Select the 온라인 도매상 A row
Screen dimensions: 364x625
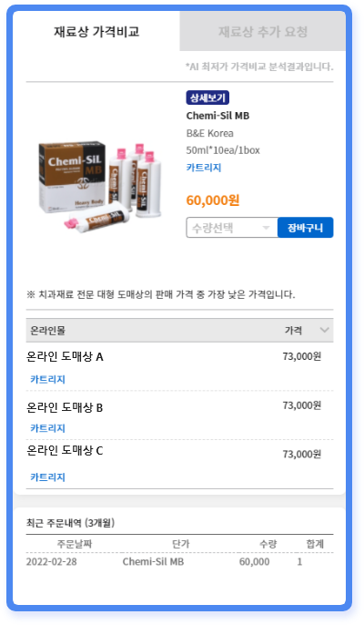[179, 366]
